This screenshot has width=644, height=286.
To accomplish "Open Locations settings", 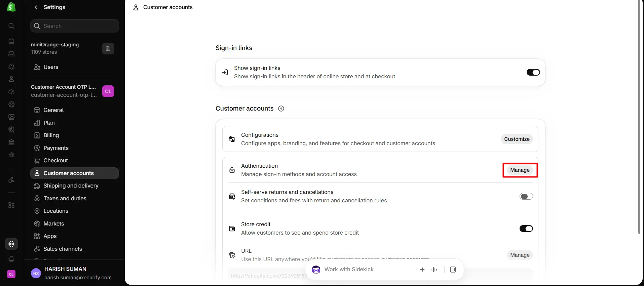I will tap(74, 211).
